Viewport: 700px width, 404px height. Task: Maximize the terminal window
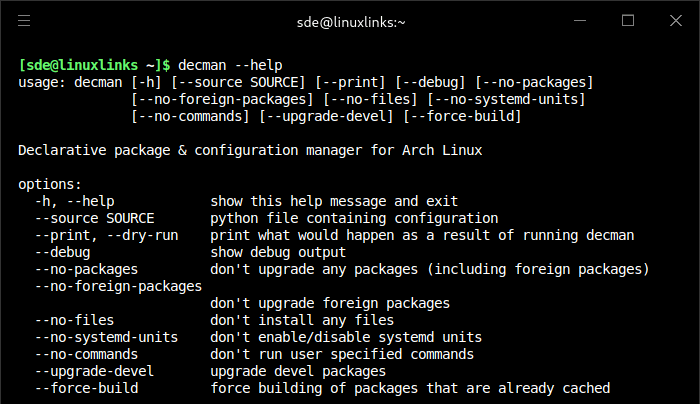point(628,20)
